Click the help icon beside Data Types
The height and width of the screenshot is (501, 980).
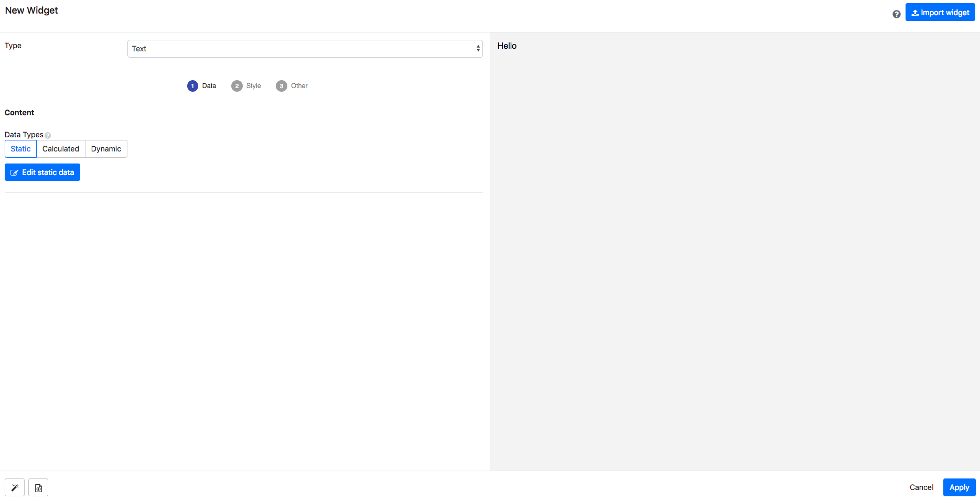click(x=48, y=135)
